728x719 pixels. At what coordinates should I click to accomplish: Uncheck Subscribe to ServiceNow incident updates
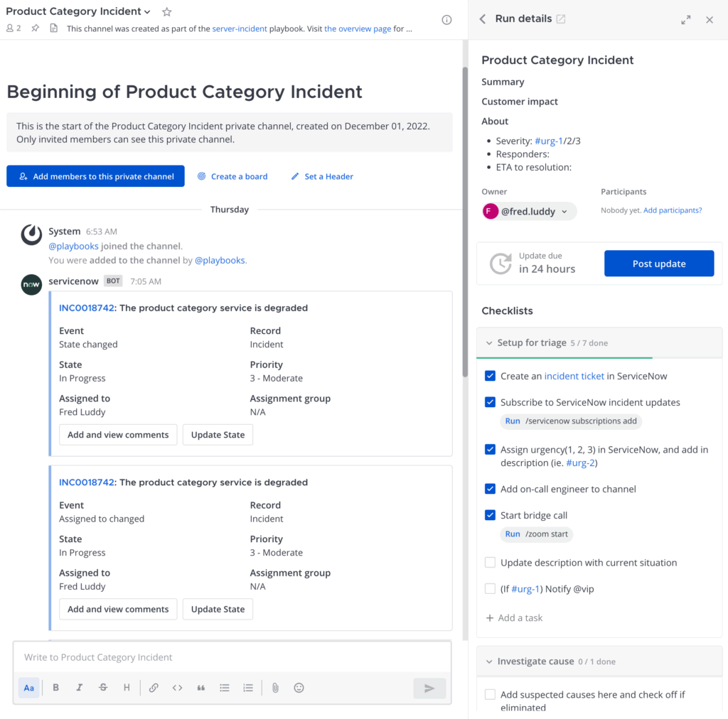[x=490, y=402]
